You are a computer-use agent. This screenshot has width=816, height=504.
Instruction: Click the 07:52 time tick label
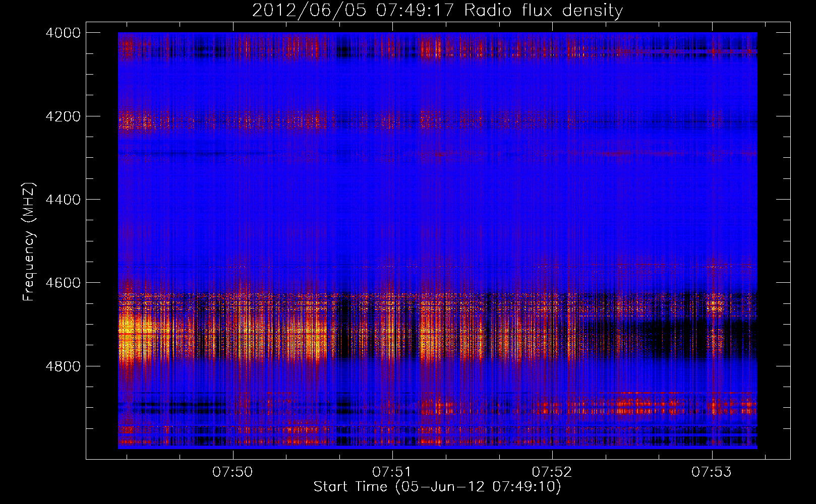pos(552,472)
